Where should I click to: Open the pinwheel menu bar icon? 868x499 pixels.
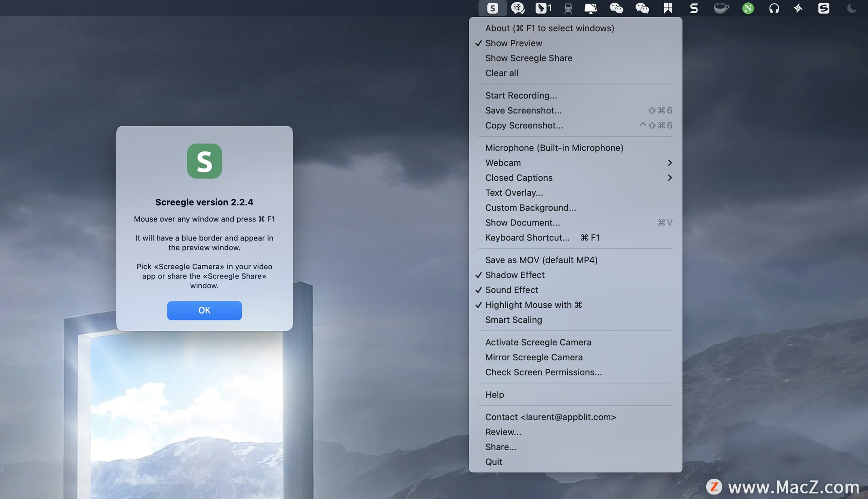pyautogui.click(x=798, y=8)
